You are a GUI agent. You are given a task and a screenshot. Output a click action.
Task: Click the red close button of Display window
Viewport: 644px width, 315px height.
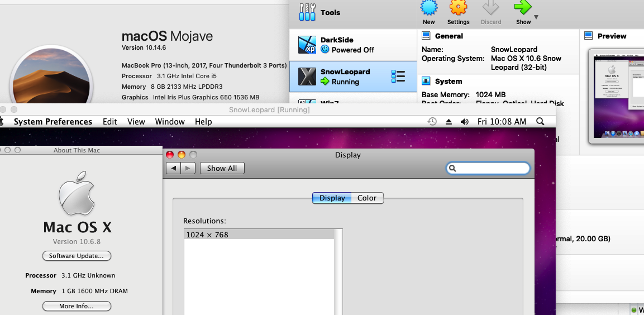point(170,155)
